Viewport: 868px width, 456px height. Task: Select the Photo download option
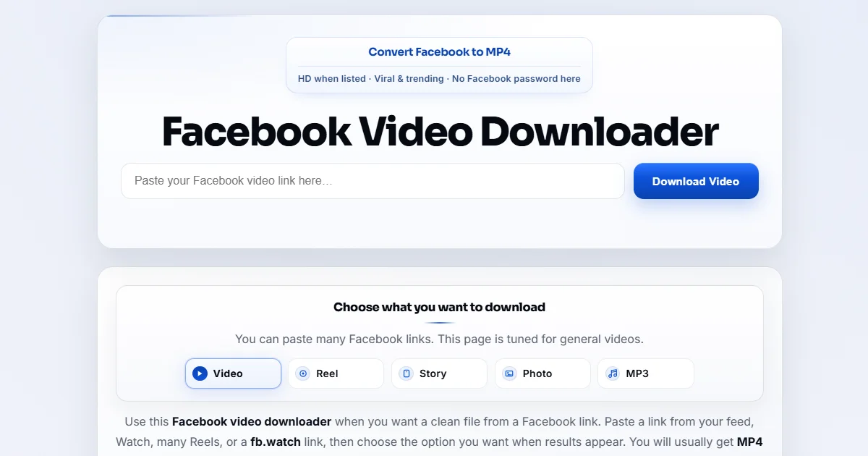(543, 373)
